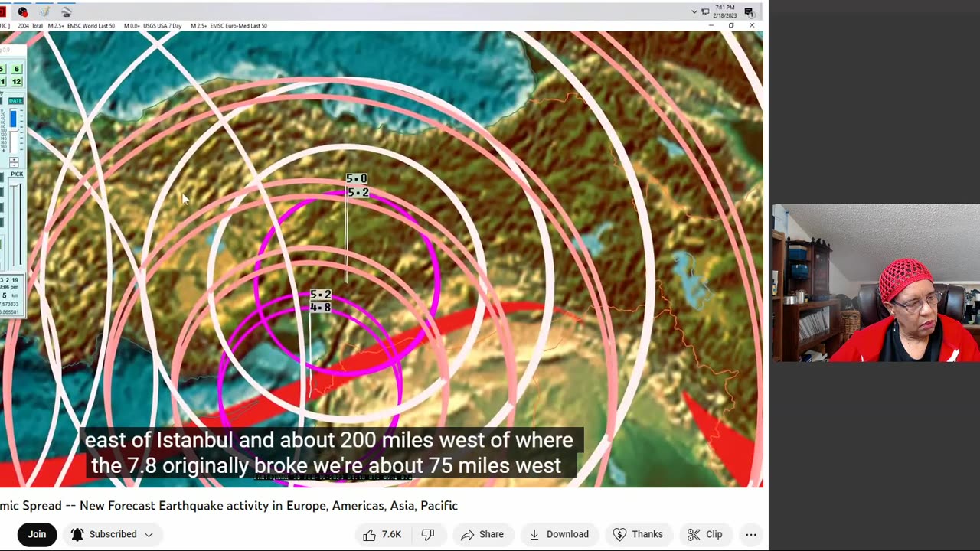Expand the Subscribed notification dropdown
Viewport: 980px width, 551px height.
click(112, 534)
